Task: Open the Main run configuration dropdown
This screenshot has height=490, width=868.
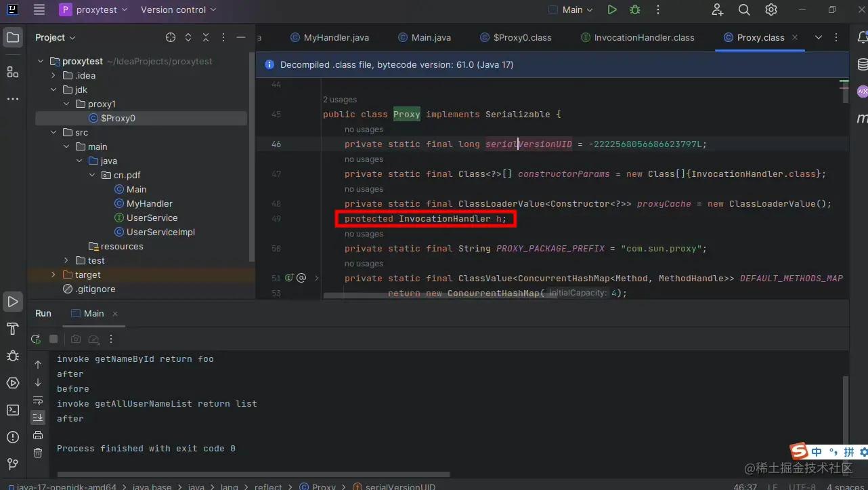Action: coord(572,9)
